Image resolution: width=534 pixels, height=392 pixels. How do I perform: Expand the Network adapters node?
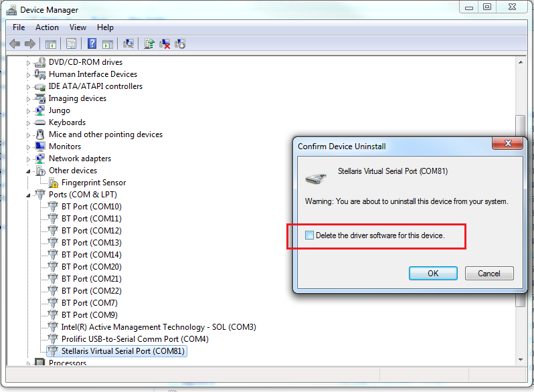[x=28, y=159]
